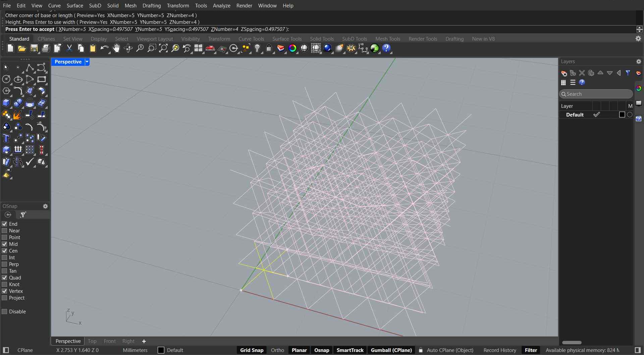Open the Surface menu
This screenshot has width=644, height=355.
coord(75,5)
